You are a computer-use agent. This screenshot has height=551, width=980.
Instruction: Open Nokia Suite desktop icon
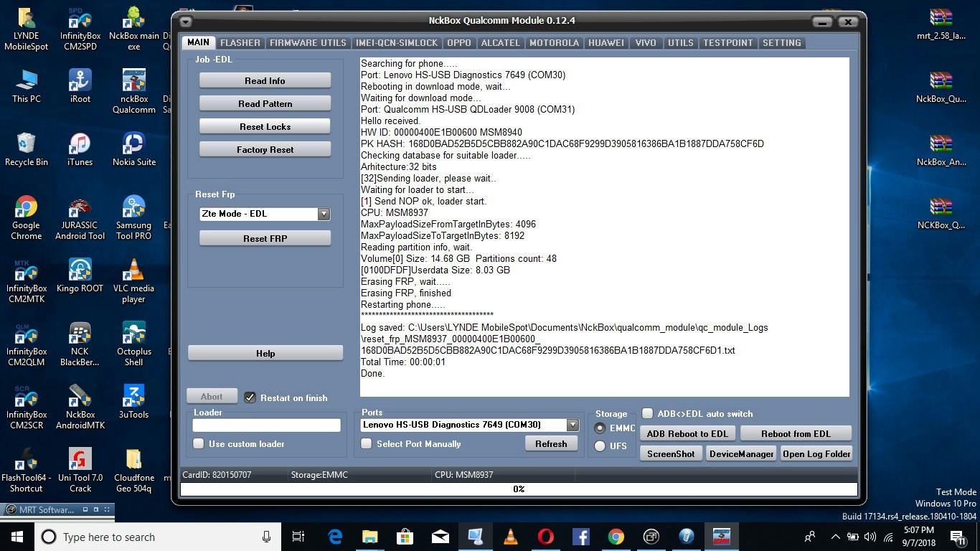pos(134,149)
